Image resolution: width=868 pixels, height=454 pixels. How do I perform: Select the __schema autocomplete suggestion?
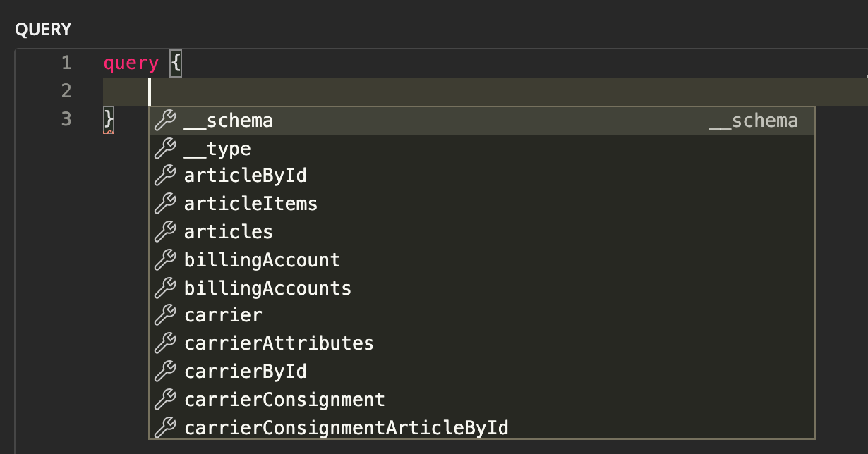click(228, 121)
